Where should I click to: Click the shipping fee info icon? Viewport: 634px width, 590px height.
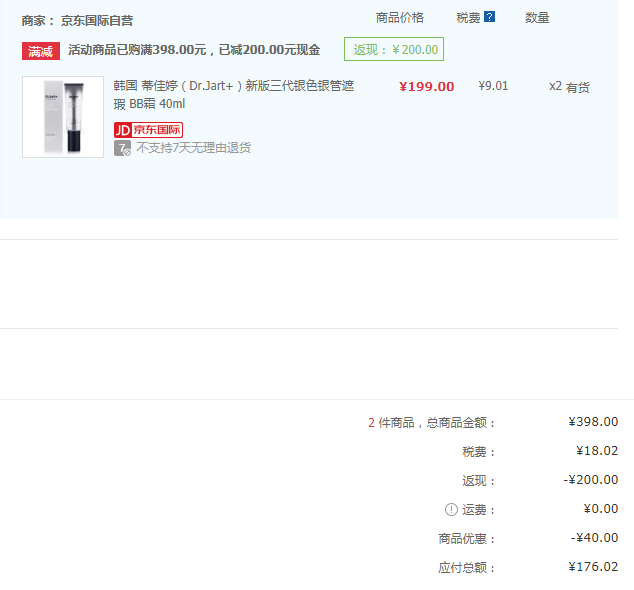451,510
